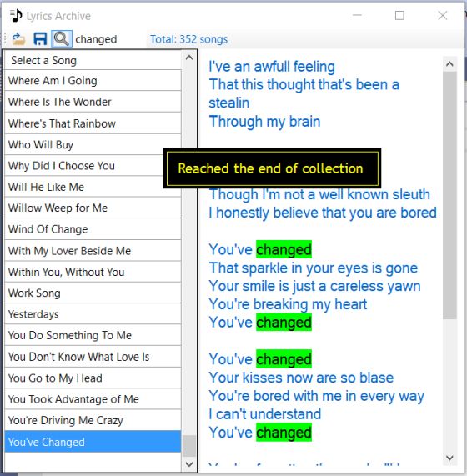Click the song list scroll down arrow
The height and width of the screenshot is (476, 467).
[189, 464]
